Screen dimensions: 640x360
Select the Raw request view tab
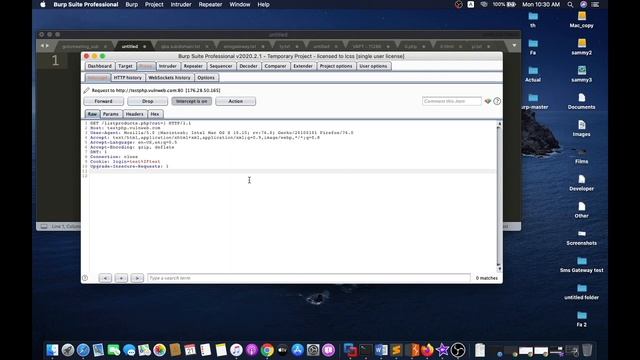tap(92, 114)
